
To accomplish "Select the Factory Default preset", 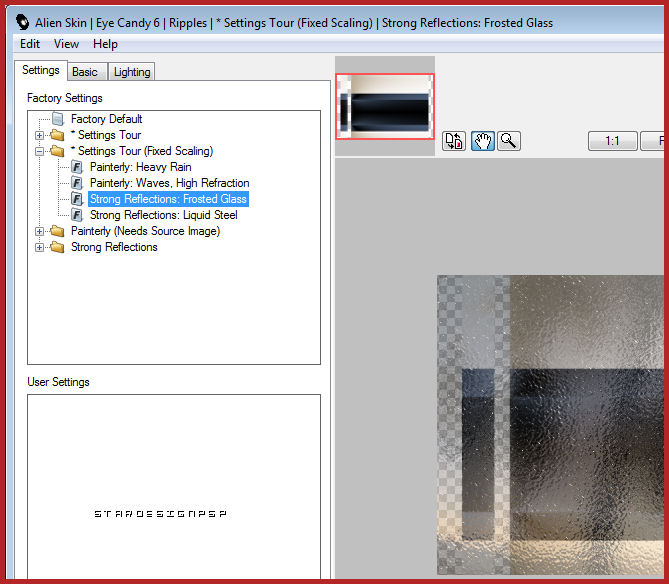I will click(x=106, y=119).
